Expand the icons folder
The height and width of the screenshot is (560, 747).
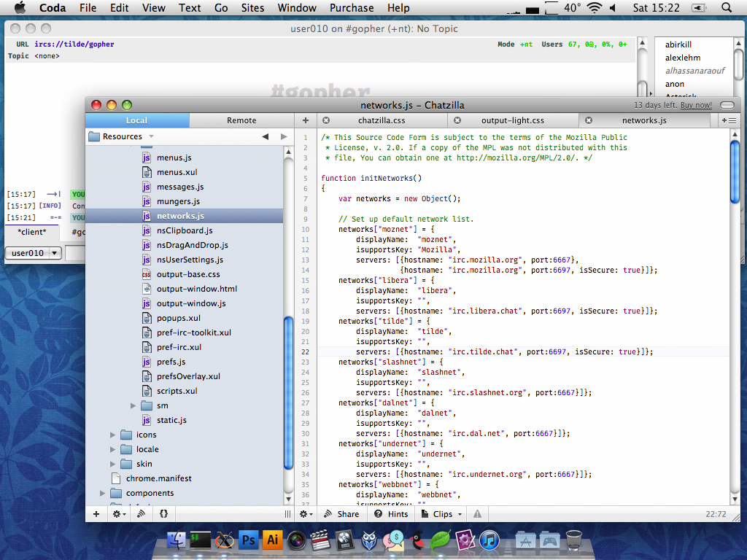point(113,435)
